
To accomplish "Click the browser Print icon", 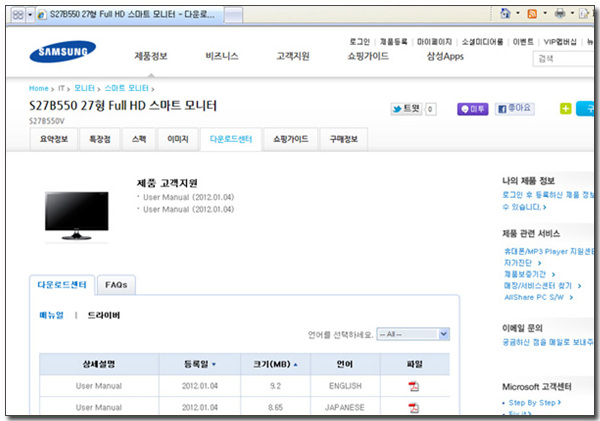I will (560, 14).
